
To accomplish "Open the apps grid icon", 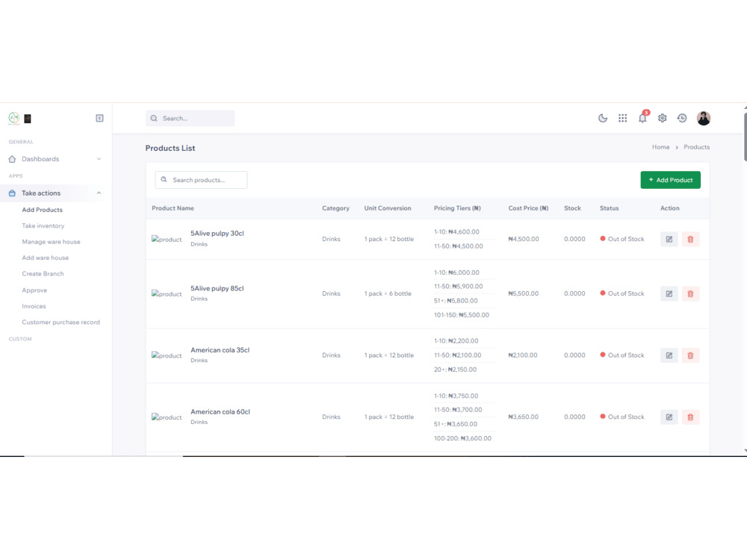I will pos(623,118).
